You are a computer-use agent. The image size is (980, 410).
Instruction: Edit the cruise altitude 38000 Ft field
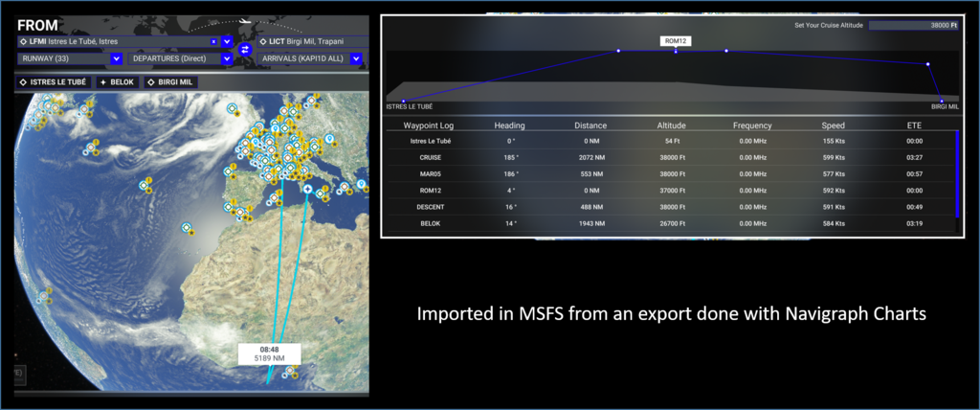(x=913, y=25)
